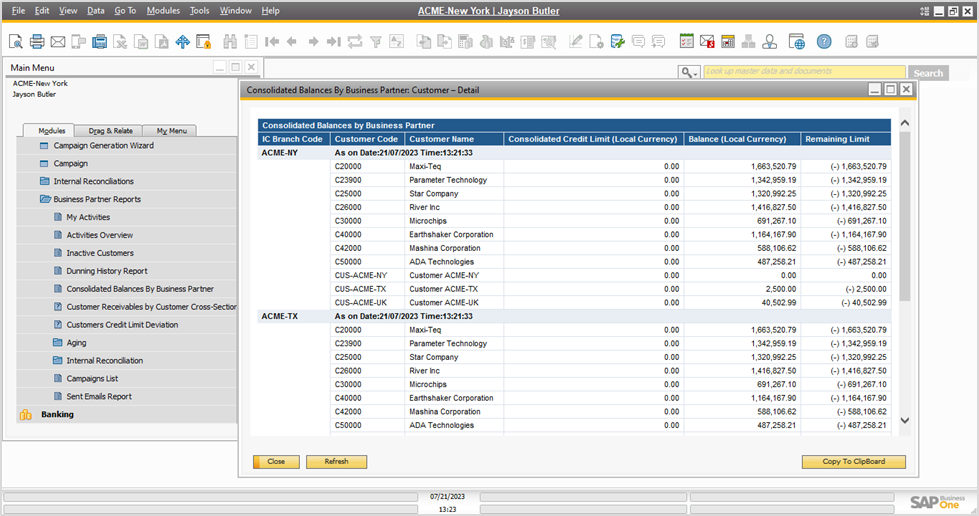Click the Lock Screen toolbar icon

(203, 41)
